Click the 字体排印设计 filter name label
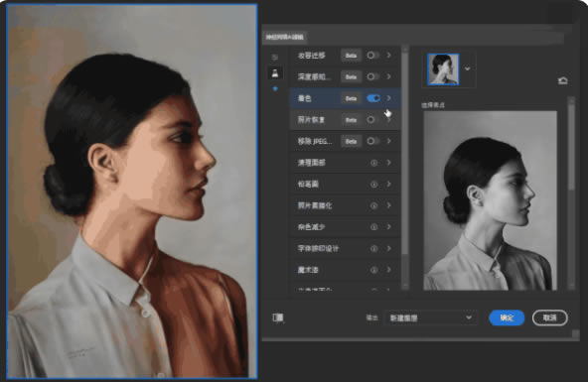This screenshot has height=382, width=588. coord(318,248)
